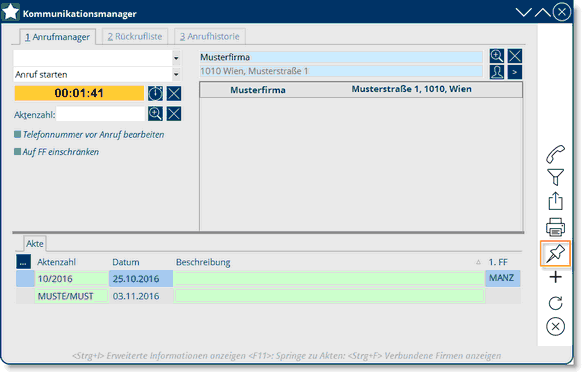Click the circular refresh icon

coord(555,303)
